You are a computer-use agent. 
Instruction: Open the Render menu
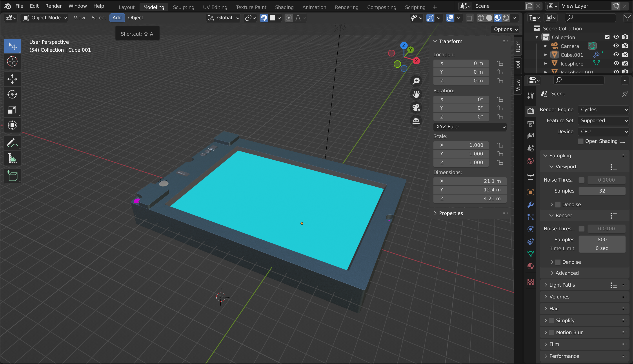coord(53,6)
